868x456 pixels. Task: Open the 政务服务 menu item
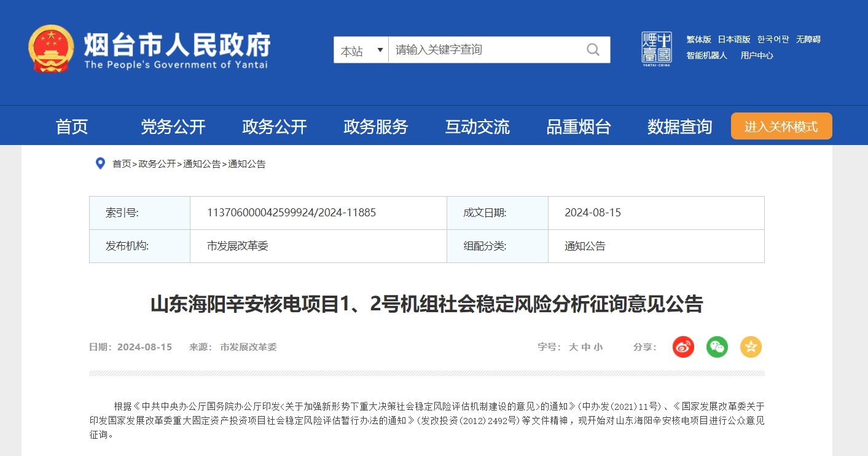(x=375, y=127)
